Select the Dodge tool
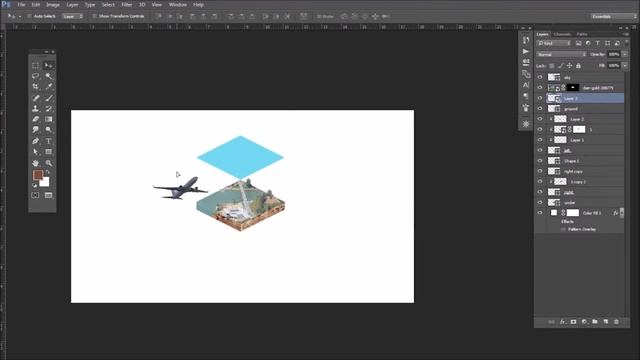Image resolution: width=640 pixels, height=360 pixels. 49,130
